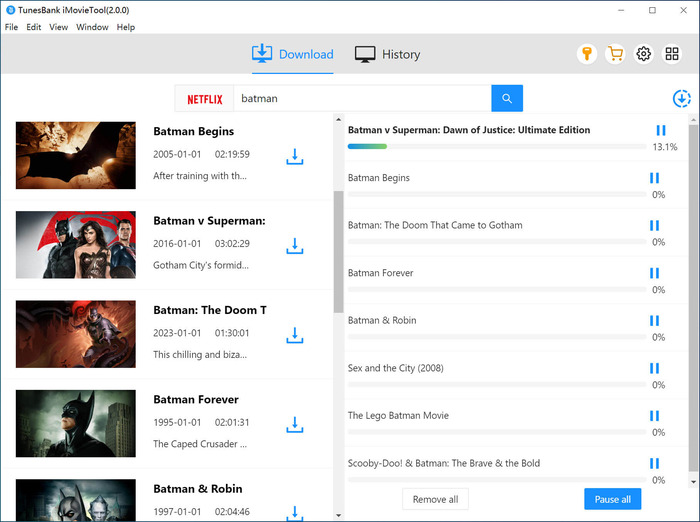The width and height of the screenshot is (700, 522).
Task: Click the blue search magnifier button
Action: pyautogui.click(x=507, y=98)
